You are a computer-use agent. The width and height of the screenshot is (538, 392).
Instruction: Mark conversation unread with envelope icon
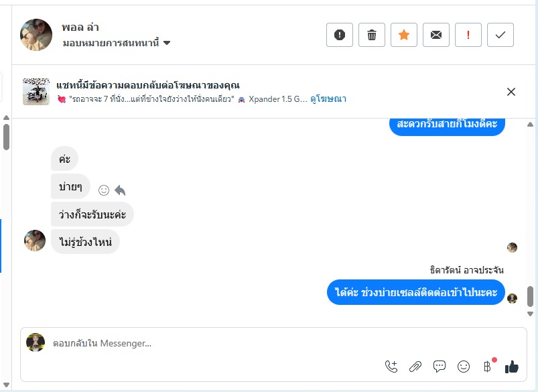[436, 35]
